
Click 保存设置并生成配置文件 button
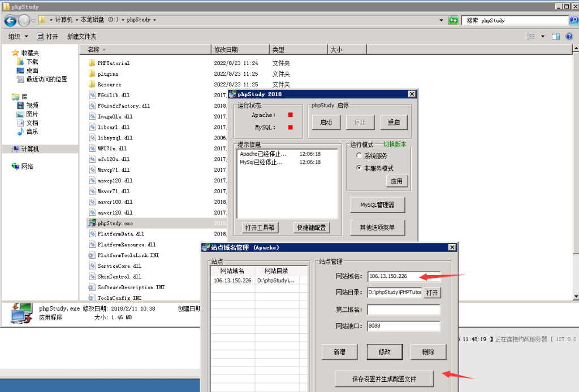tap(384, 378)
